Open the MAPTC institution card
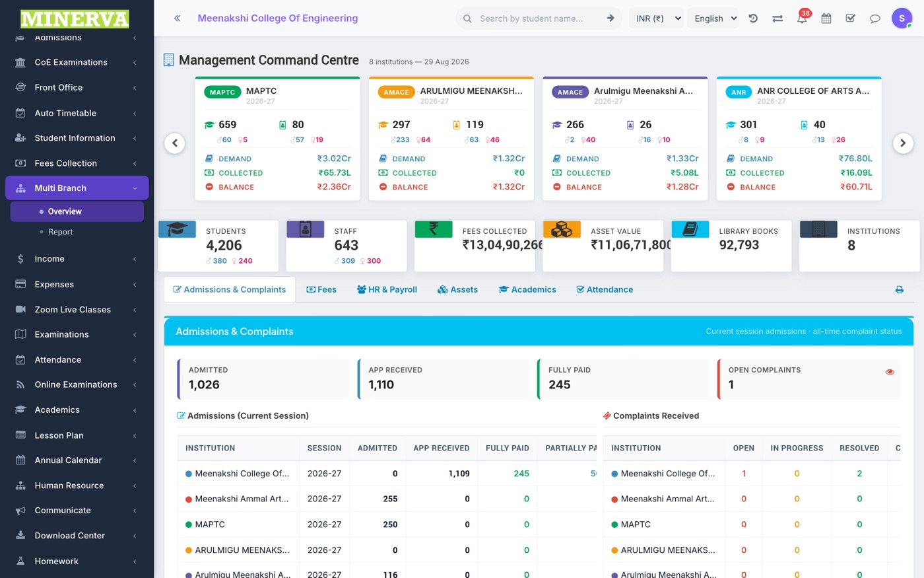Viewport: 924px width, 578px height. coord(278,139)
